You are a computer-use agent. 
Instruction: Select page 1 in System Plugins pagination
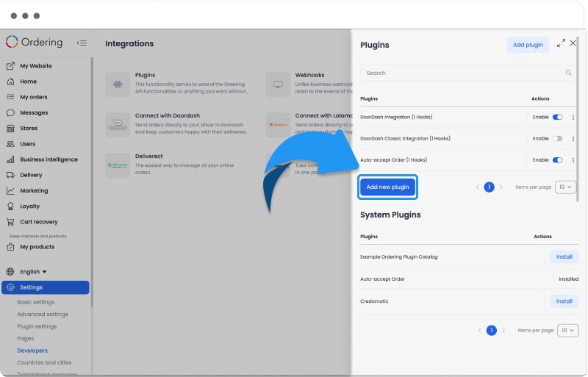[491, 330]
